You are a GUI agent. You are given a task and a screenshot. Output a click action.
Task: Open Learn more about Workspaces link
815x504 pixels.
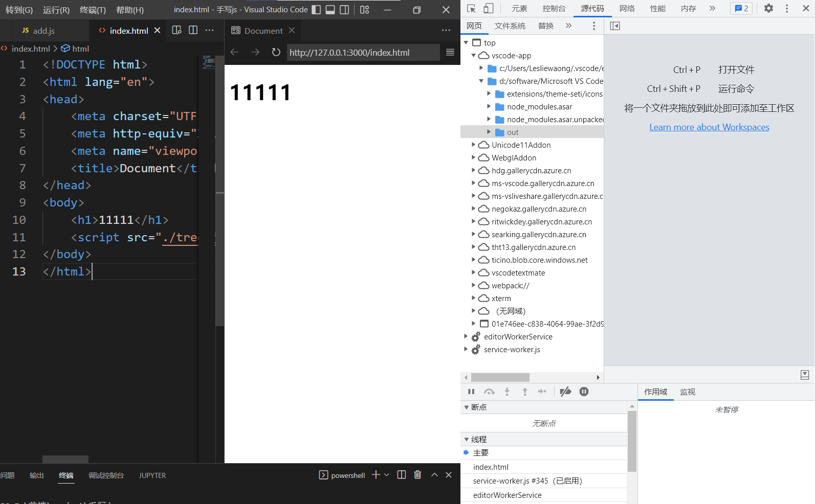(709, 127)
